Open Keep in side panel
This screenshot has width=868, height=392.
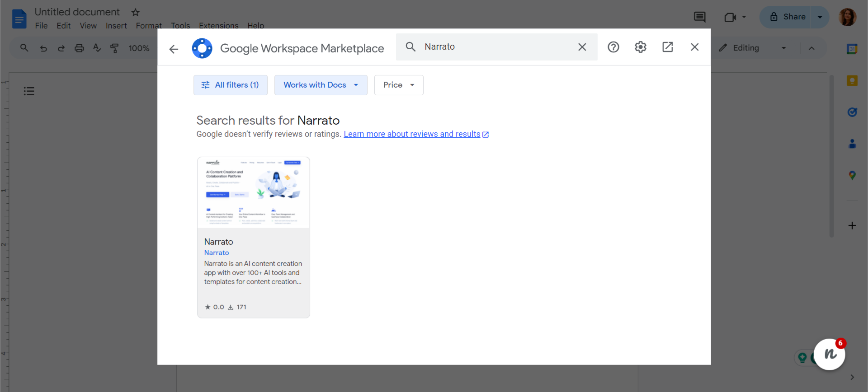click(852, 81)
